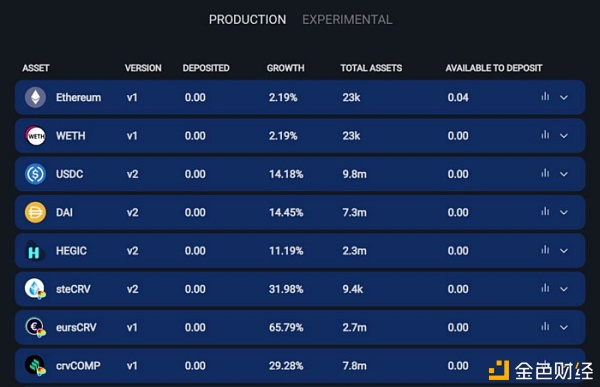Image resolution: width=600 pixels, height=387 pixels.
Task: Expand the USDC vault details chevron
Action: pyautogui.click(x=564, y=174)
